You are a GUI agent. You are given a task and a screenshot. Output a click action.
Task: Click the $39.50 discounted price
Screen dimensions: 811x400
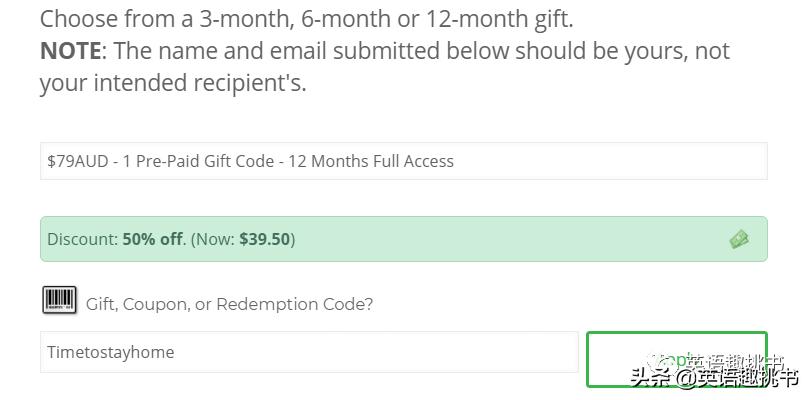[264, 239]
